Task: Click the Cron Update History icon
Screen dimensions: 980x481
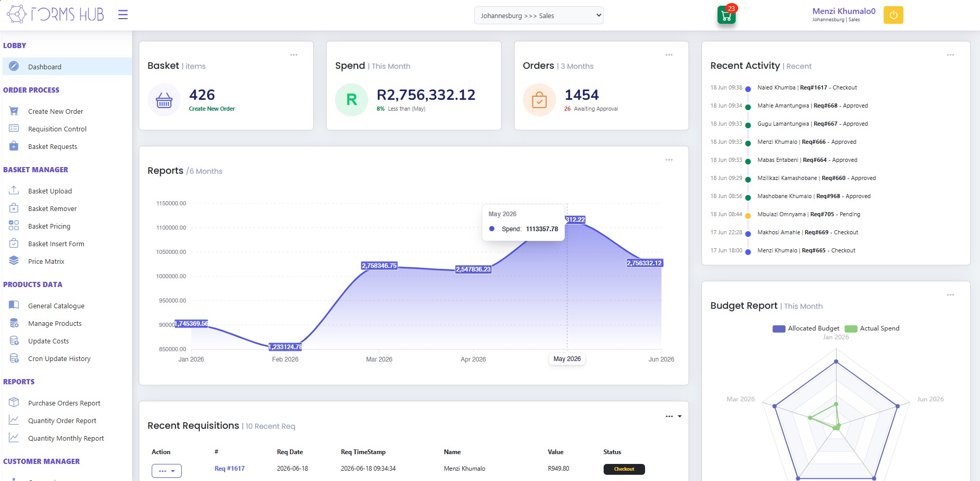Action: coord(14,358)
